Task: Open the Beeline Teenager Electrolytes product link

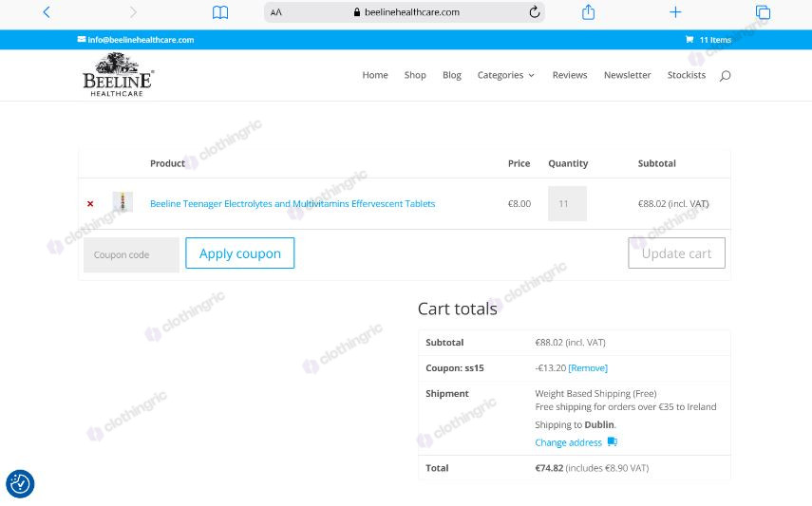Action: tap(293, 203)
